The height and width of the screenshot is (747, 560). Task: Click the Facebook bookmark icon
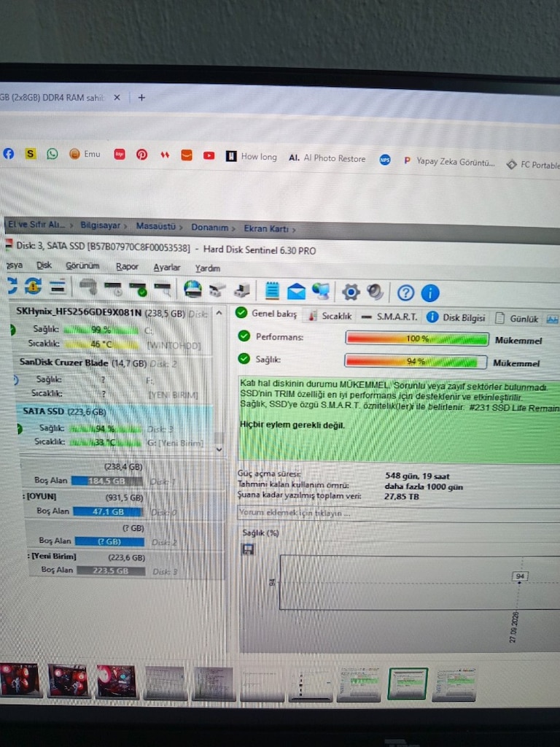[9, 153]
